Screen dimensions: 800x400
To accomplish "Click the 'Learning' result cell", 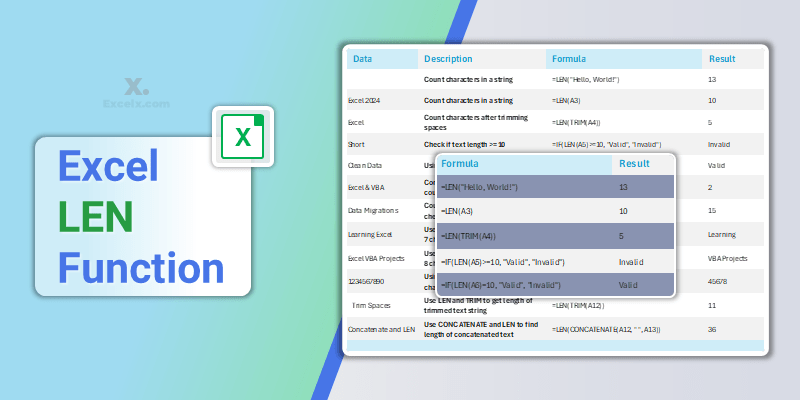I will coord(722,235).
